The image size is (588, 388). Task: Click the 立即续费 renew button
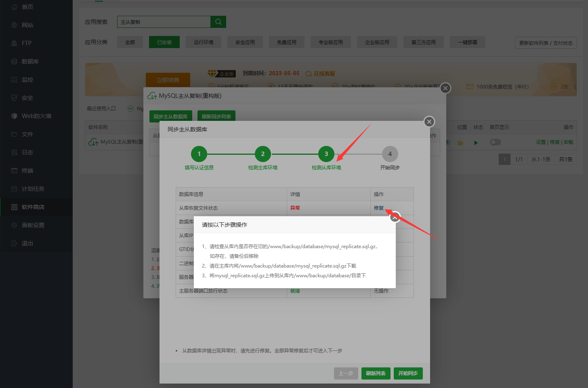coord(168,80)
